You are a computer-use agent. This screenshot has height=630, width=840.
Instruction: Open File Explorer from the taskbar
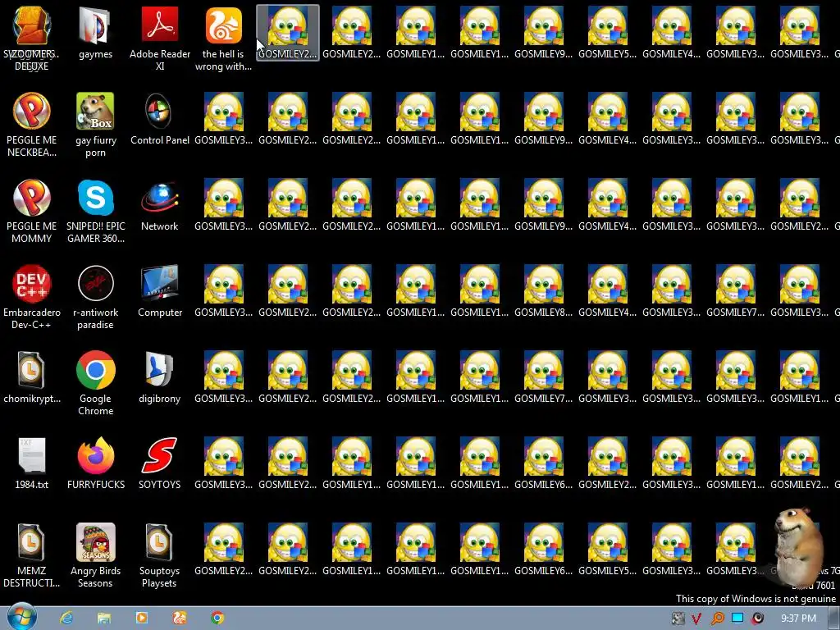[x=104, y=619]
